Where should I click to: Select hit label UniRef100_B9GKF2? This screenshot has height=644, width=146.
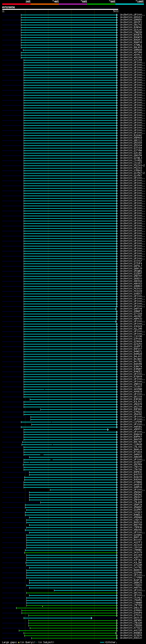point(131,40)
